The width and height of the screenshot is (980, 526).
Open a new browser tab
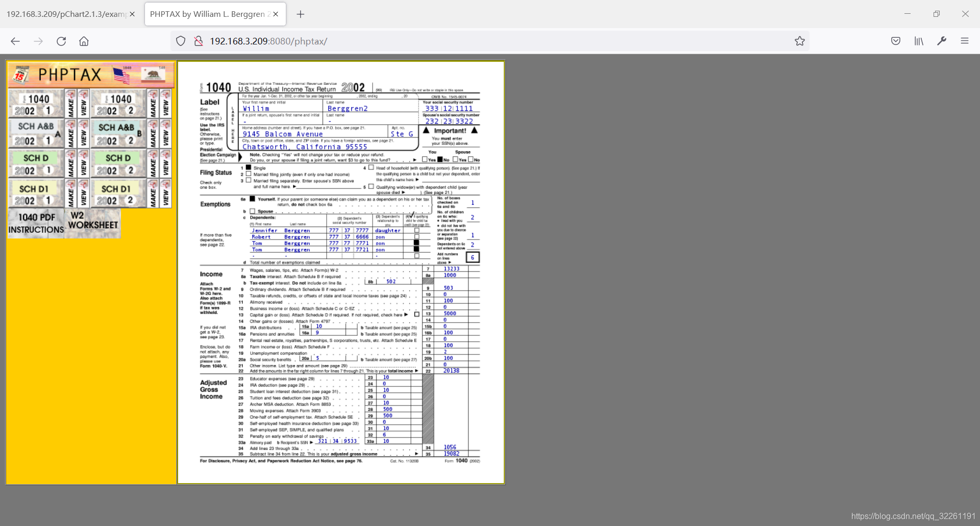(x=301, y=14)
